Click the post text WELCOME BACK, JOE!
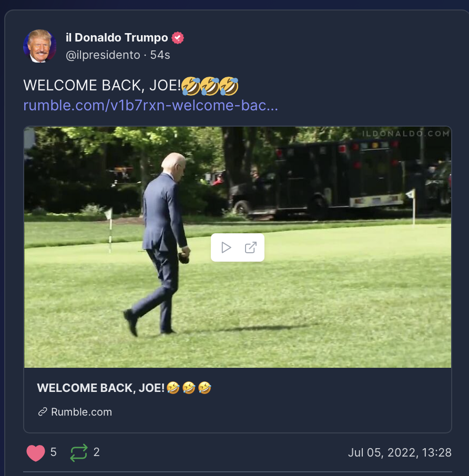This screenshot has width=469, height=476. tap(102, 85)
